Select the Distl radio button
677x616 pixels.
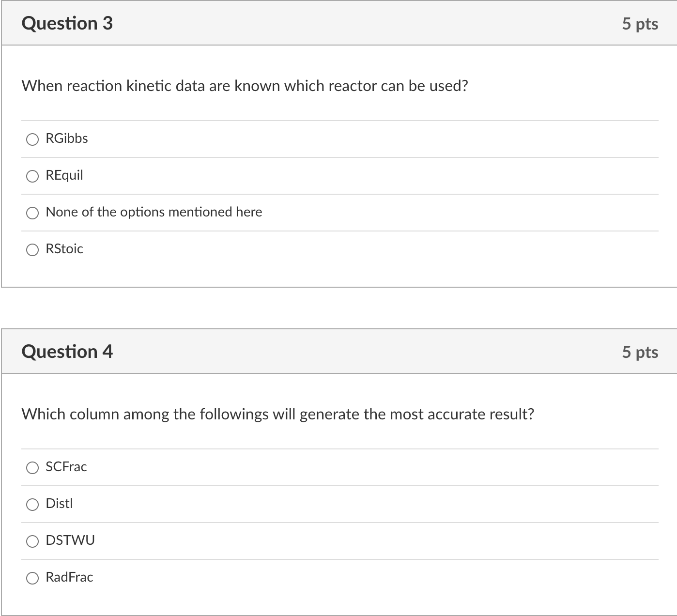32,505
